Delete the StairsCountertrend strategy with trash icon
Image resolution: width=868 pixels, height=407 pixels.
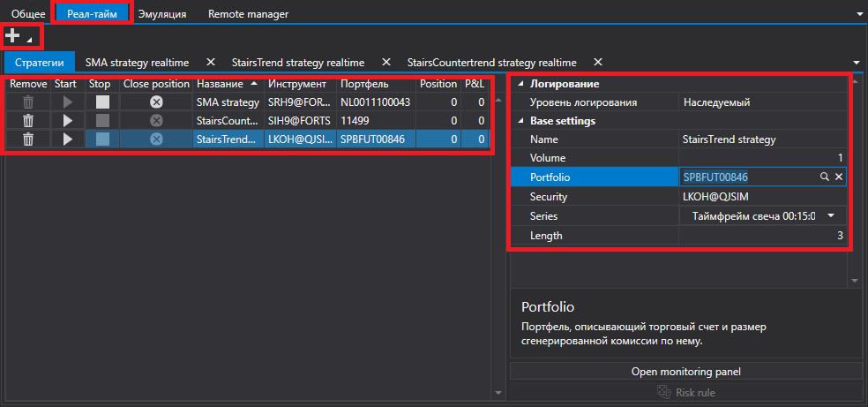point(28,120)
